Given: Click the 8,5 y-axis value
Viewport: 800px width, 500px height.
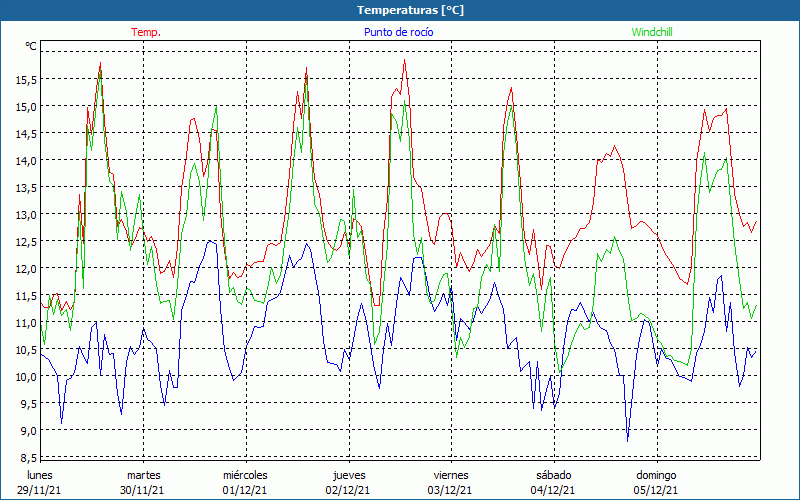Looking at the screenshot, I should click(29, 457).
